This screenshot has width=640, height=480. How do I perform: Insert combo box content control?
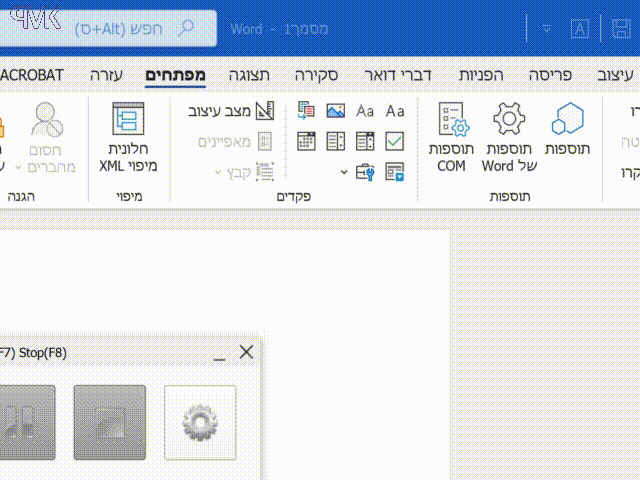365,141
